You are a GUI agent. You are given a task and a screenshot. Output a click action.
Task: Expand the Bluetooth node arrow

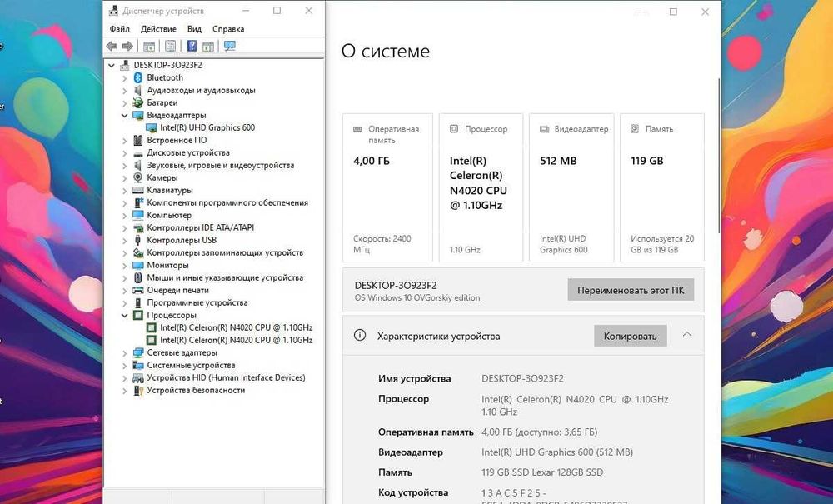click(124, 78)
